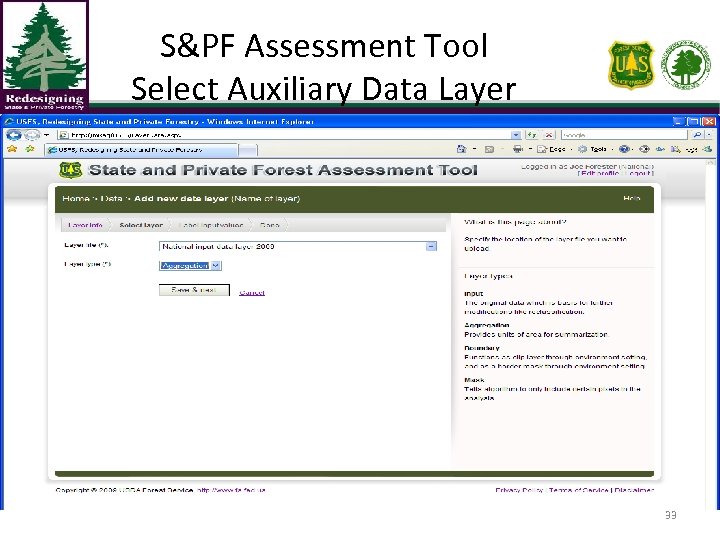
Task: Click the Refresh icon beside the address bar
Action: 532,135
